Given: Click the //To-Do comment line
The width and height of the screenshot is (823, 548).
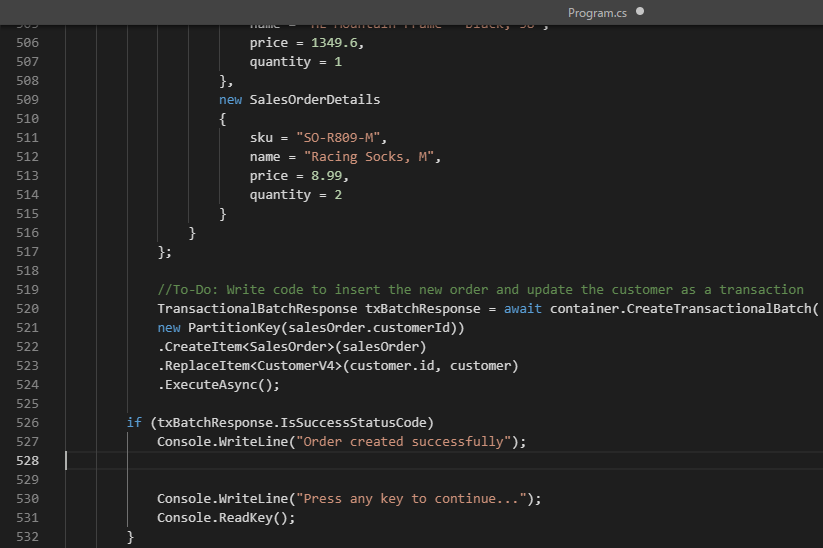Looking at the screenshot, I should click(480, 289).
